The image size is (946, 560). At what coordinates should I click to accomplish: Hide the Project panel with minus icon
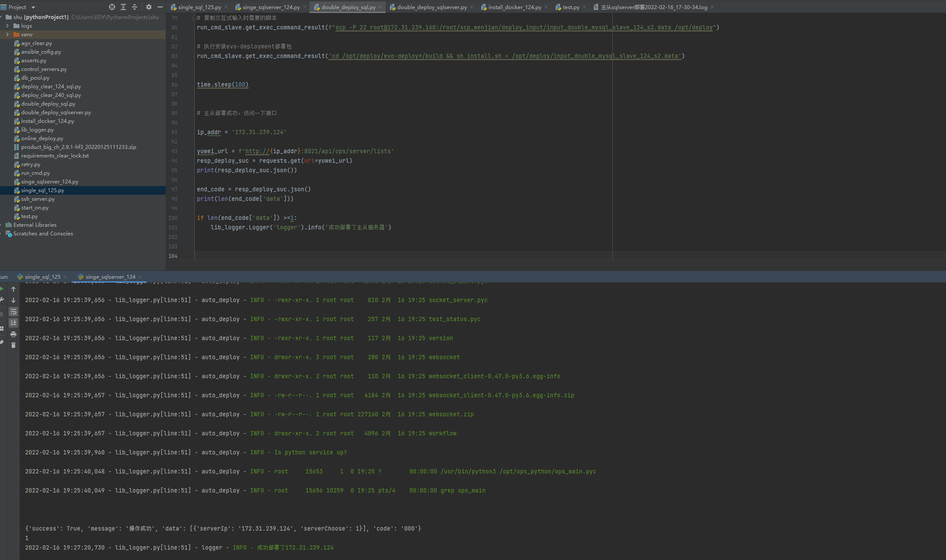[160, 7]
